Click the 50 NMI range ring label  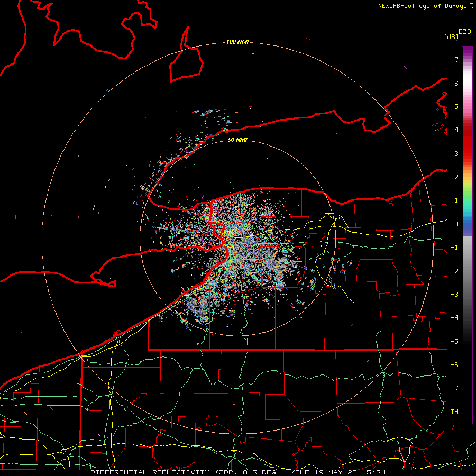click(x=237, y=140)
